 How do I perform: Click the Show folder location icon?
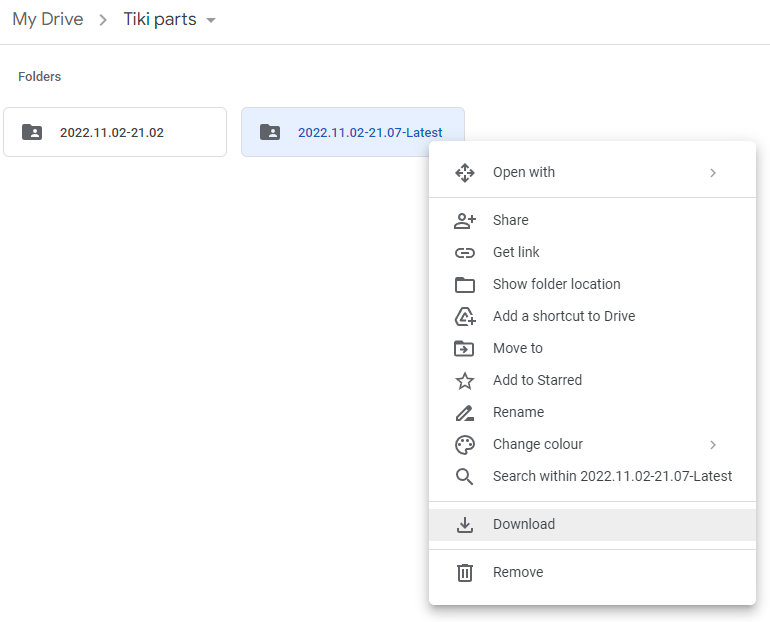click(x=465, y=285)
